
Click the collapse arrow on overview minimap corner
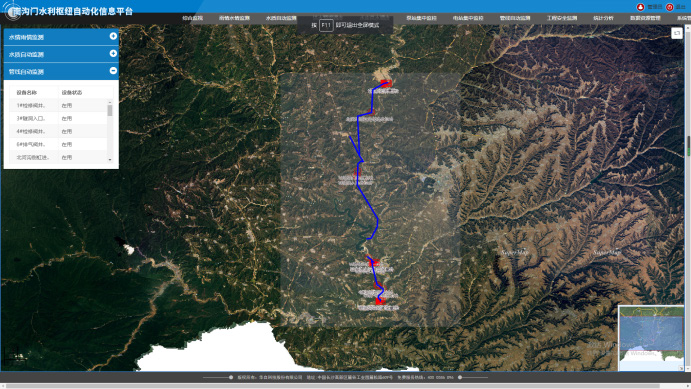pos(681,368)
